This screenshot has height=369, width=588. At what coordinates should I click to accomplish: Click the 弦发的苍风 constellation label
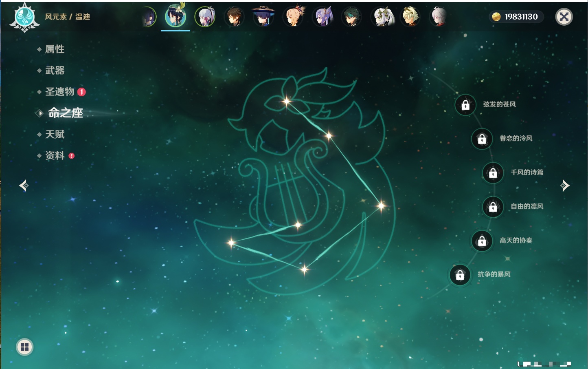499,104
